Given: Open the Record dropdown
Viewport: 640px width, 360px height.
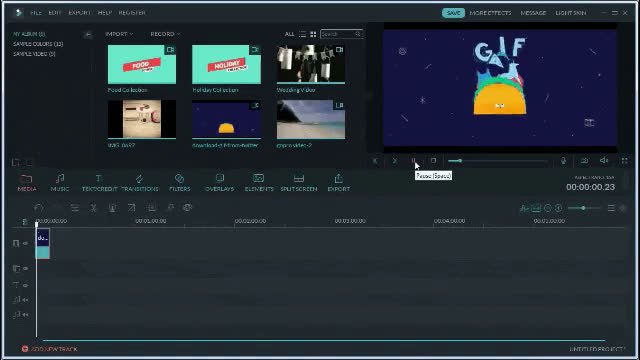Looking at the screenshot, I should (x=165, y=34).
